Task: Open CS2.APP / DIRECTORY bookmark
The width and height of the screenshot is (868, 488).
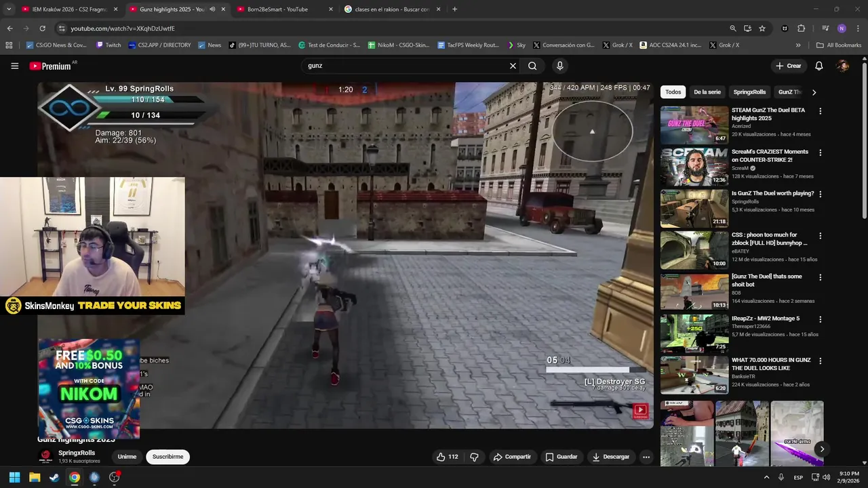Action: click(x=159, y=45)
